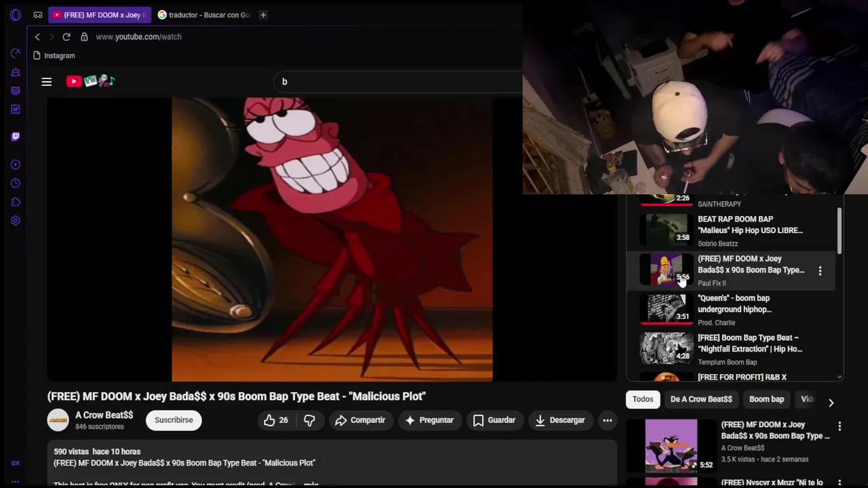
Task: Reload the YouTube page
Action: coord(66,37)
